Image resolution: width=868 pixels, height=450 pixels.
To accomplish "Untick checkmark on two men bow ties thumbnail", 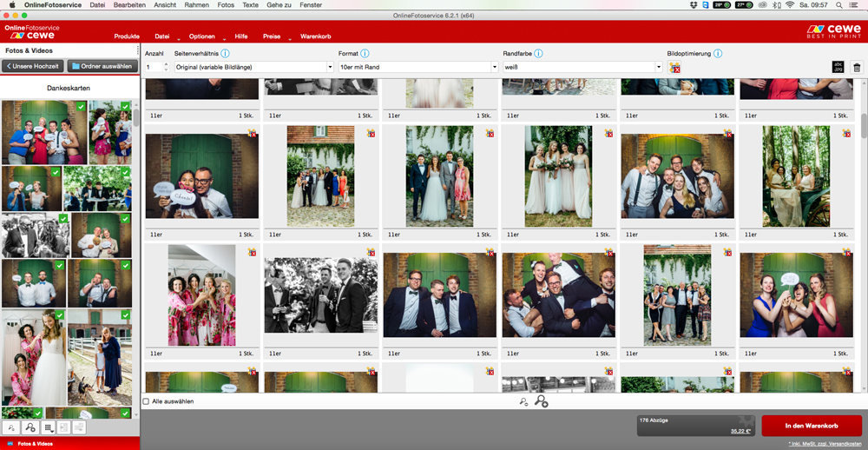I will [59, 266].
